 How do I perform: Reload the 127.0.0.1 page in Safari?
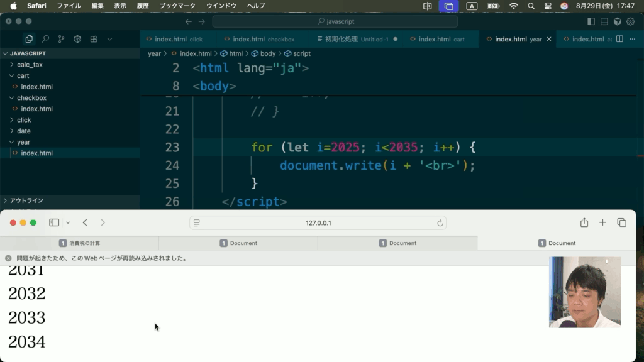coord(440,223)
